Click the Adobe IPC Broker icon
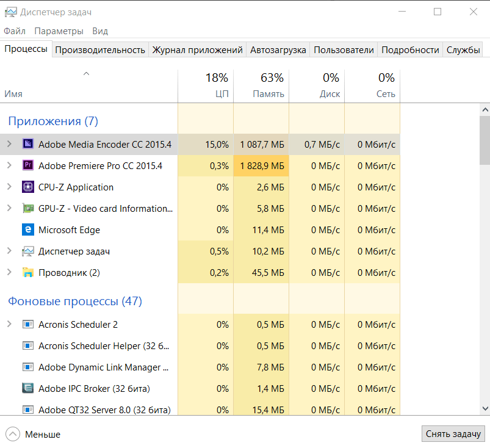 (28, 388)
